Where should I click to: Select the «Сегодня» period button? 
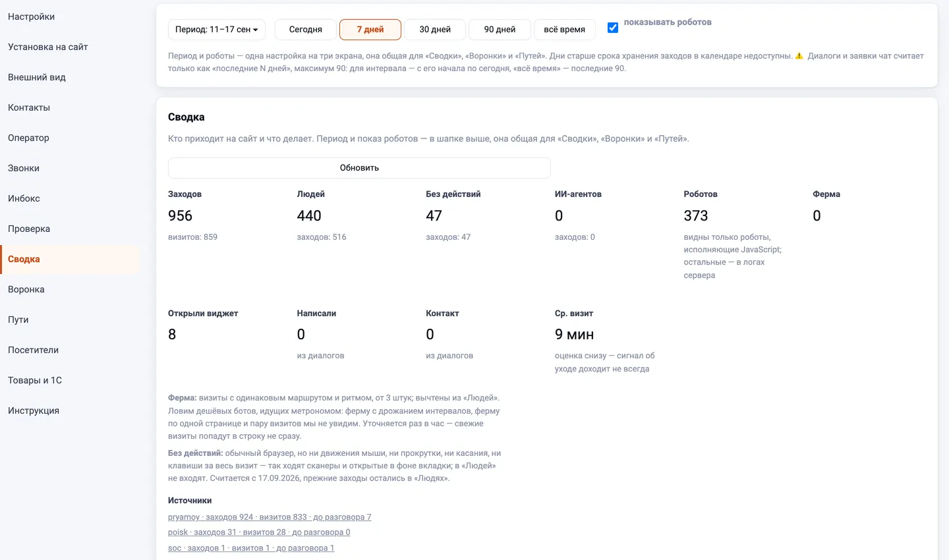(x=306, y=30)
